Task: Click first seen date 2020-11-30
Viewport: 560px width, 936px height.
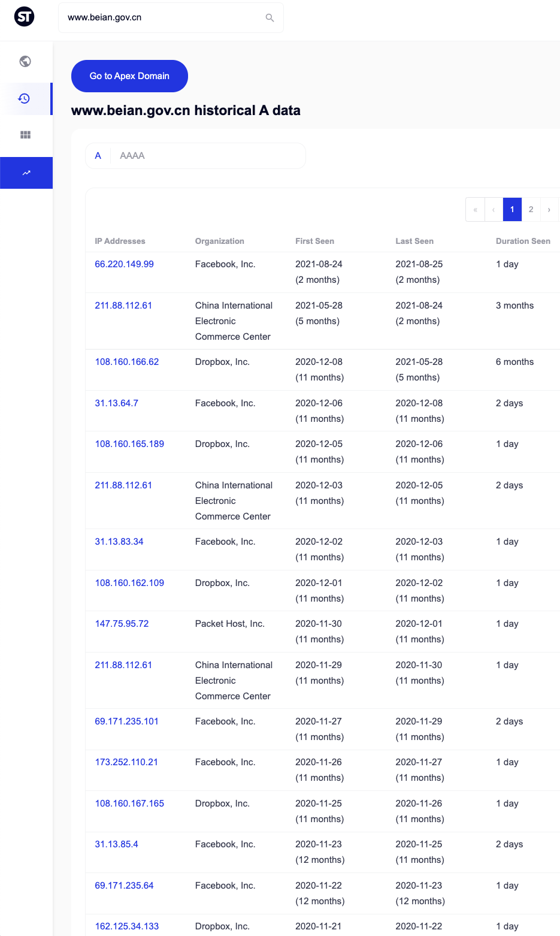Action: tap(319, 624)
